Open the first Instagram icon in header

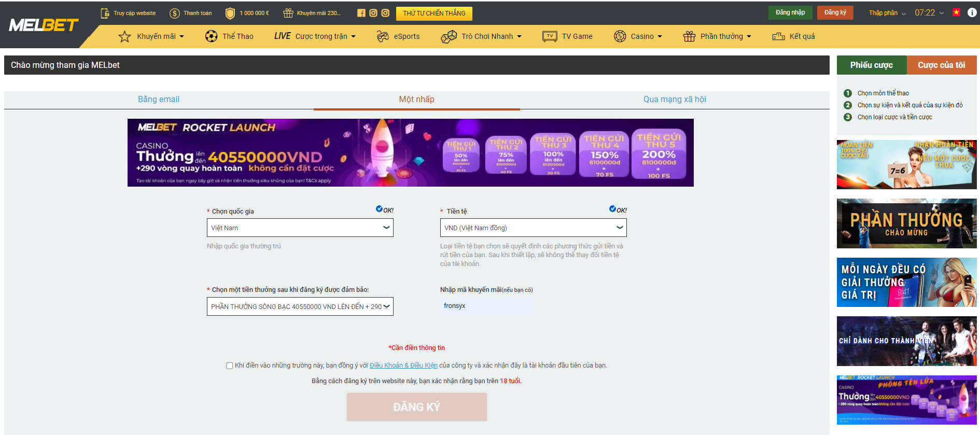point(373,13)
